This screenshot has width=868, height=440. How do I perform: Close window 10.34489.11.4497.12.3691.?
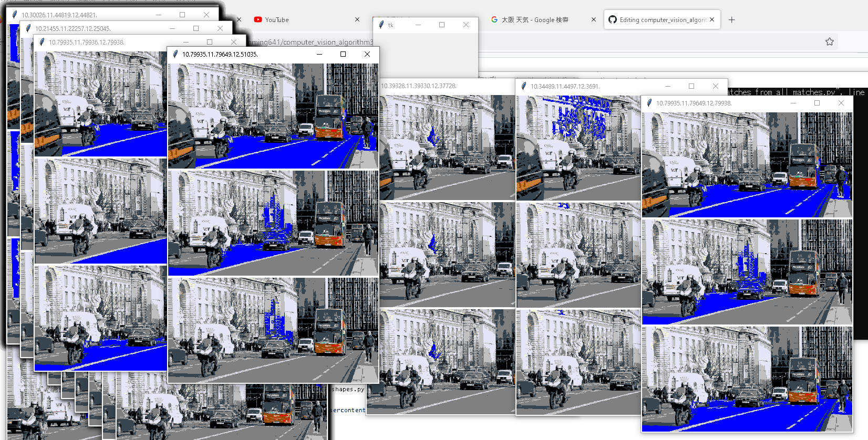click(716, 86)
